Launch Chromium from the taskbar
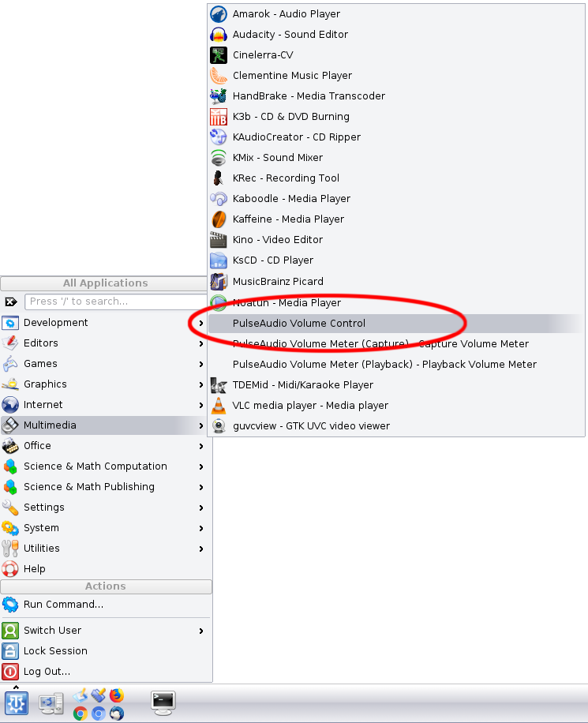This screenshot has height=723, width=588. pyautogui.click(x=98, y=714)
